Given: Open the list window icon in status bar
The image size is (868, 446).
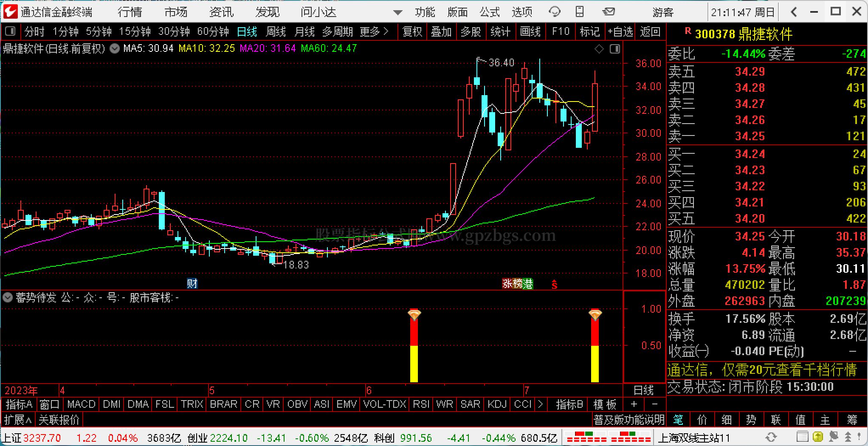Looking at the screenshot, I should point(802,437).
